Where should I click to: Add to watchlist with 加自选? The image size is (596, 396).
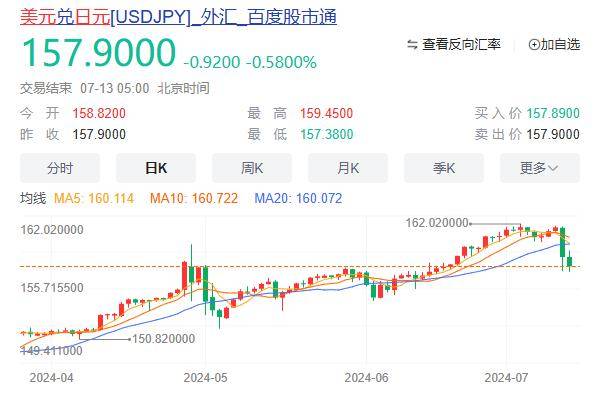click(554, 44)
